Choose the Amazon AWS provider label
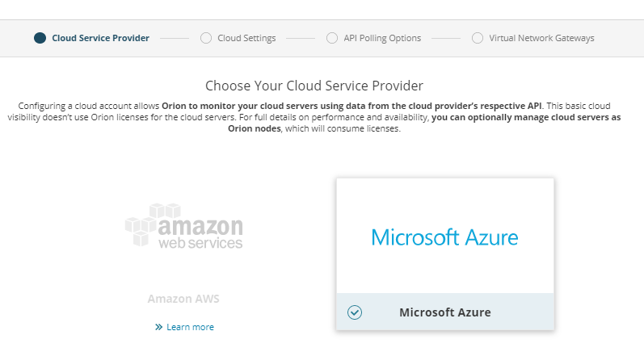644x352 pixels. coord(183,299)
